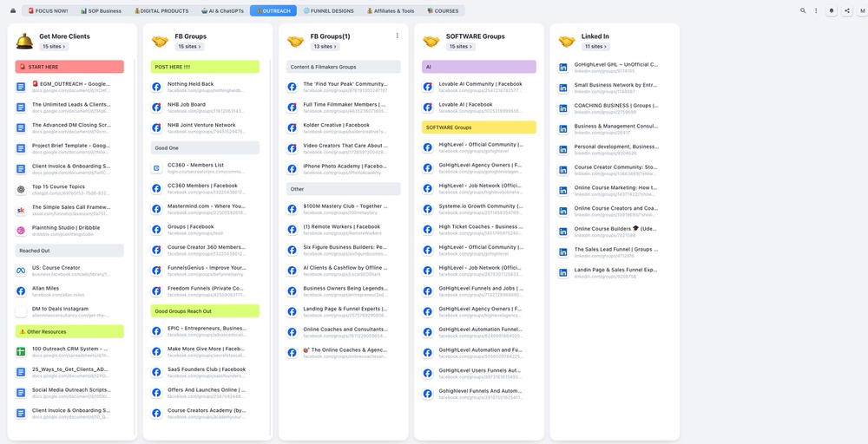Image resolution: width=868 pixels, height=444 pixels.
Task: Select the OUTREACH tab
Action: click(x=273, y=10)
